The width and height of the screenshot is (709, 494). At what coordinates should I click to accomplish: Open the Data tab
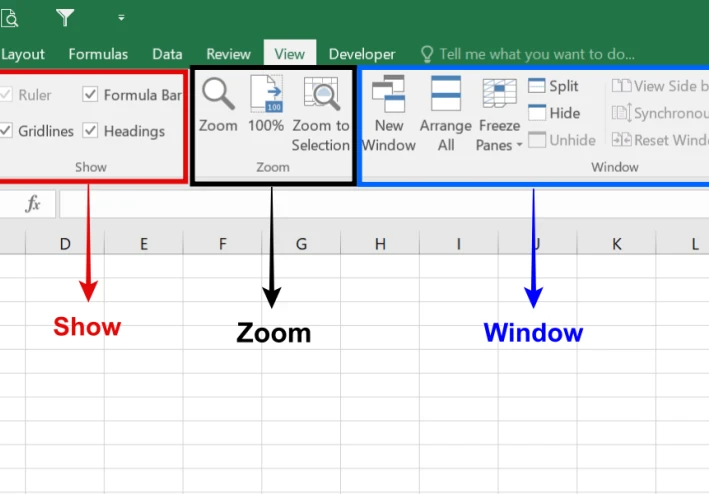(167, 54)
